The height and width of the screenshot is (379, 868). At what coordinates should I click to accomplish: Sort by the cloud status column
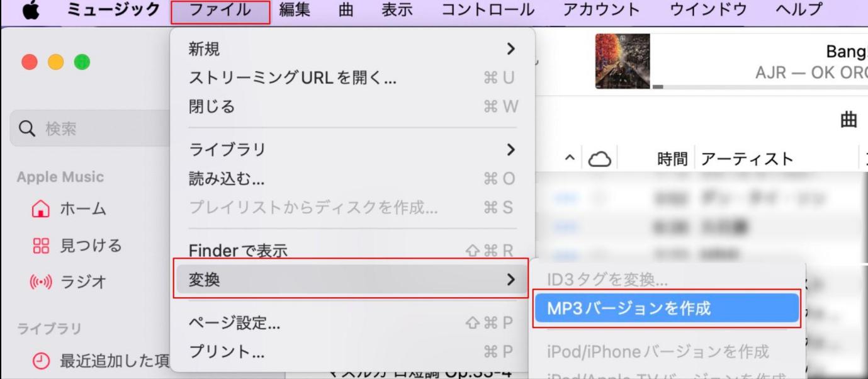tap(599, 160)
